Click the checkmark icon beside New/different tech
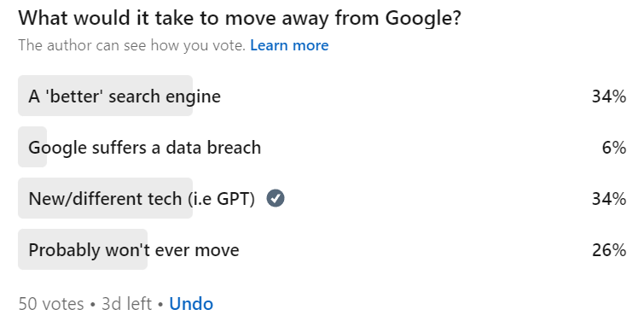644x327 pixels. point(276,198)
